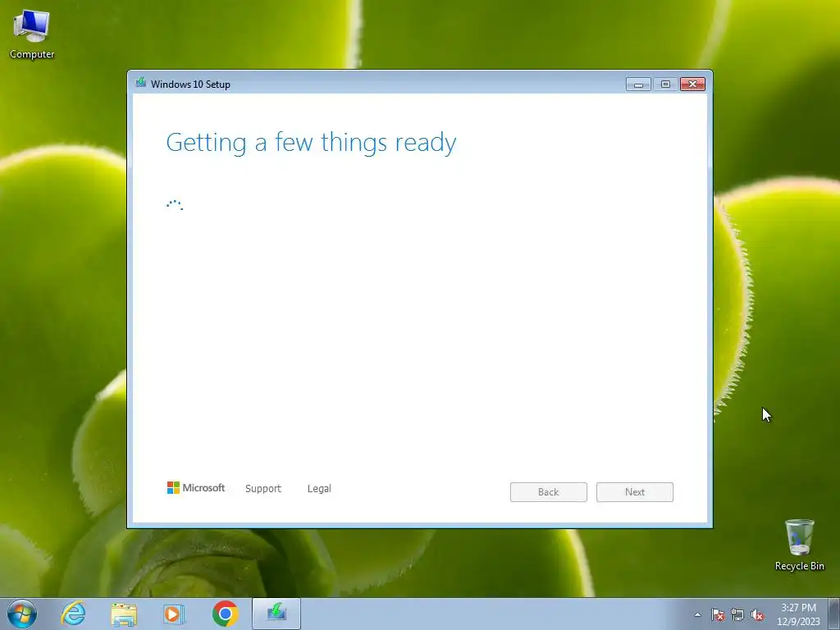Click the Microsoft logo
Viewport: 840px width, 630px height.
[196, 487]
